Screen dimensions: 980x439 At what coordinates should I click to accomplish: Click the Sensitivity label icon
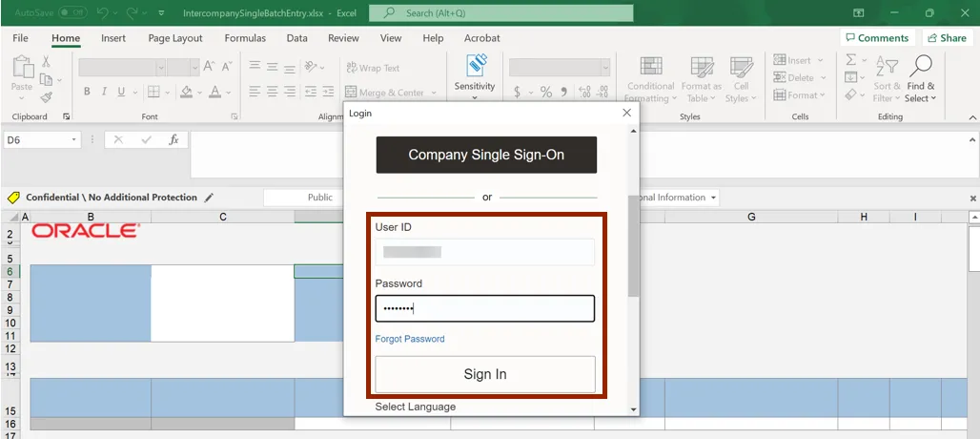point(475,66)
